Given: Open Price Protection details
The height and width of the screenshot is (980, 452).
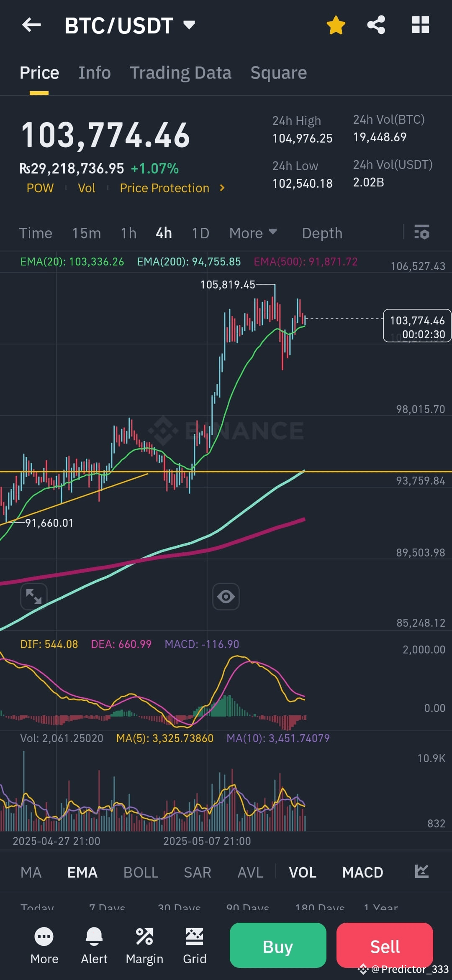Looking at the screenshot, I should (164, 188).
